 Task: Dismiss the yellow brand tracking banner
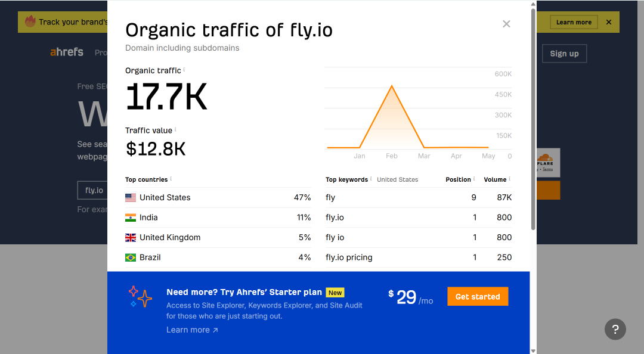coord(609,22)
